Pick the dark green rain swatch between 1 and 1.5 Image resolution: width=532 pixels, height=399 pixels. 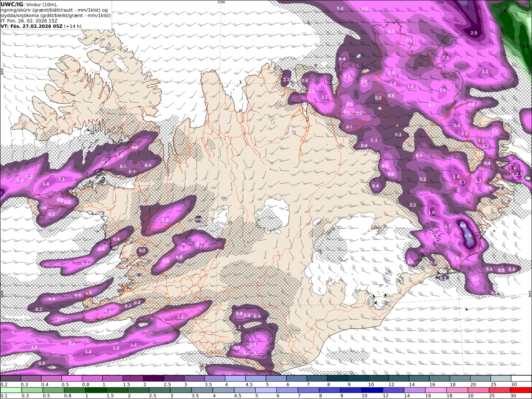[x=96, y=390]
